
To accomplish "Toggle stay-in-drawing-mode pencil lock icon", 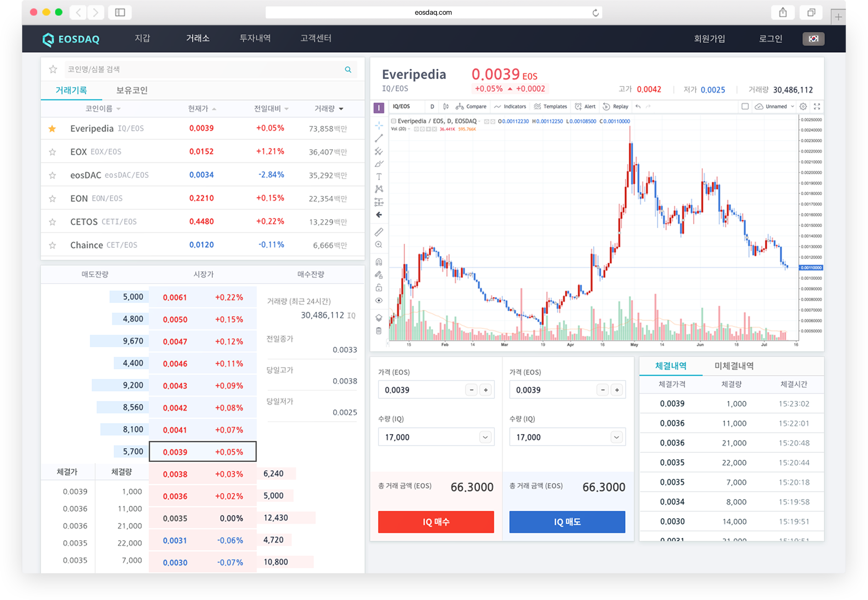I will pos(379,275).
